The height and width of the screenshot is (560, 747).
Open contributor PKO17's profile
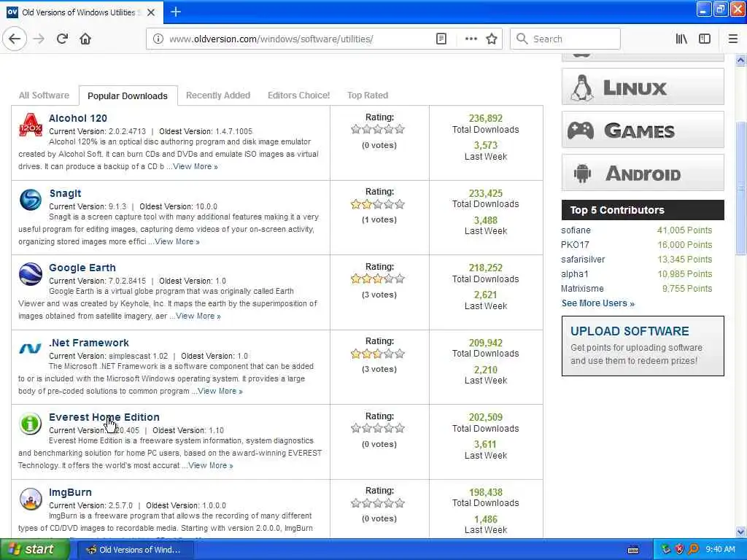click(x=575, y=245)
